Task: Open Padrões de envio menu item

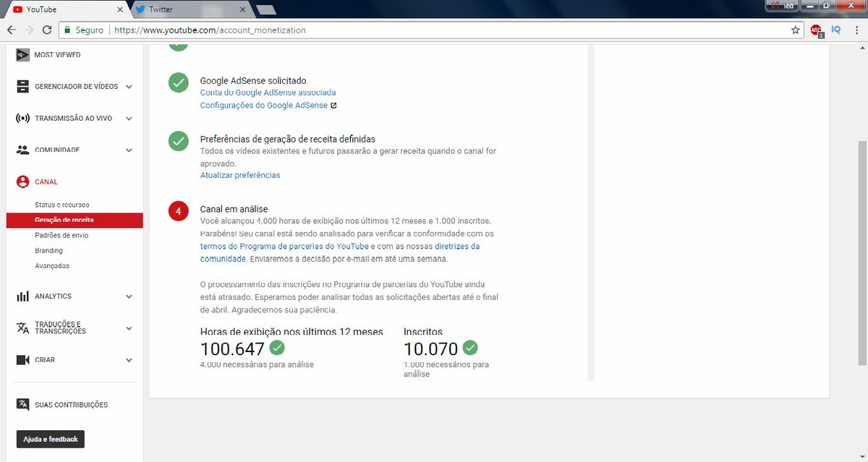Action: [x=61, y=235]
